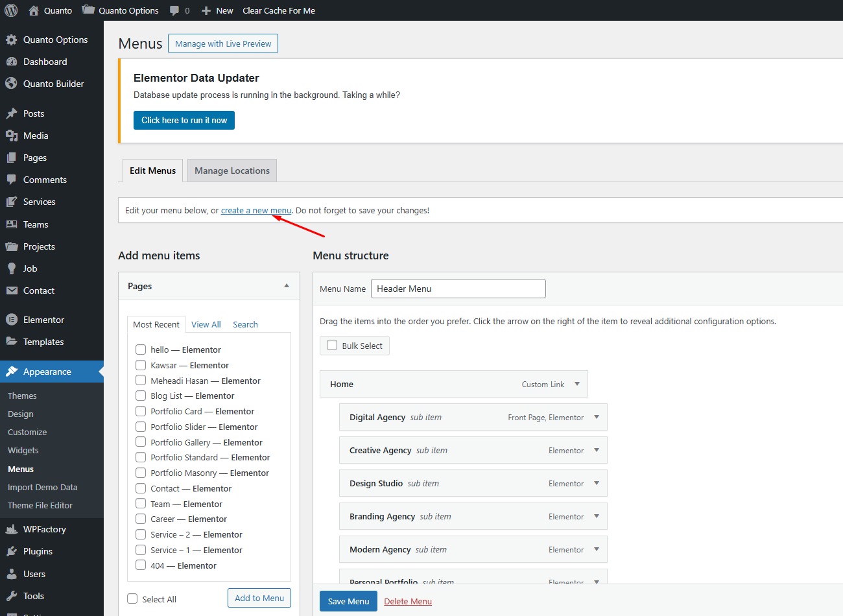Click the Projects folder icon in sidebar
Viewport: 843px width, 616px height.
pos(12,246)
